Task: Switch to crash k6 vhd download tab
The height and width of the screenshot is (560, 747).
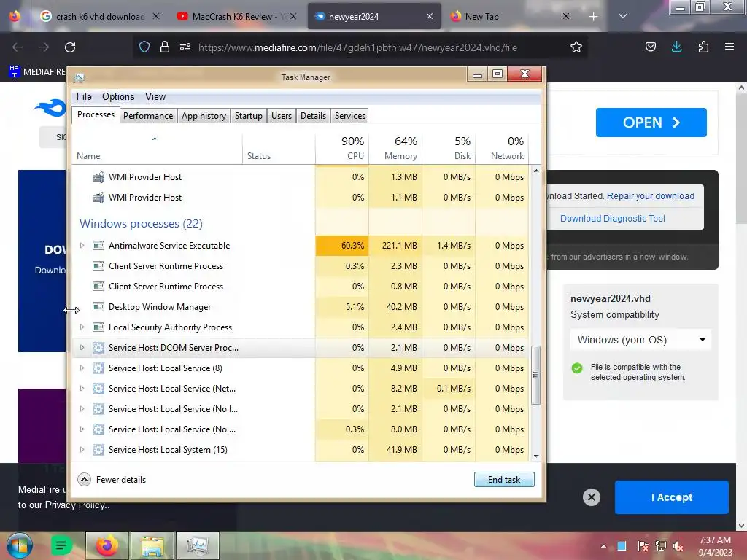Action: pos(100,17)
